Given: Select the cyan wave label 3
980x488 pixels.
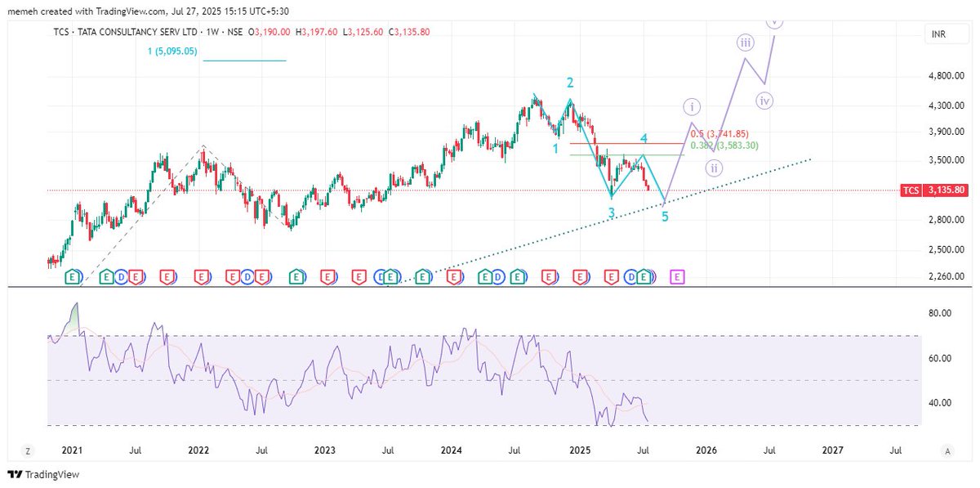Looking at the screenshot, I should 611,213.
